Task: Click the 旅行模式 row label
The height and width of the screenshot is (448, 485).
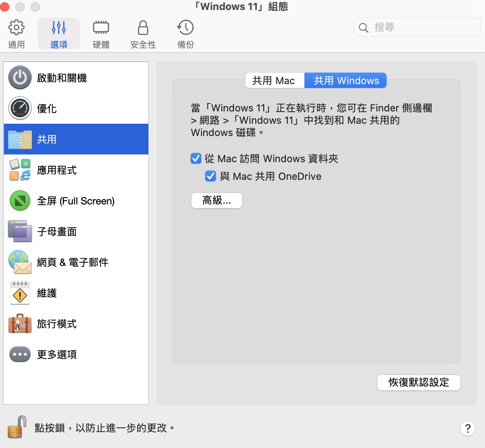Action: 57,324
